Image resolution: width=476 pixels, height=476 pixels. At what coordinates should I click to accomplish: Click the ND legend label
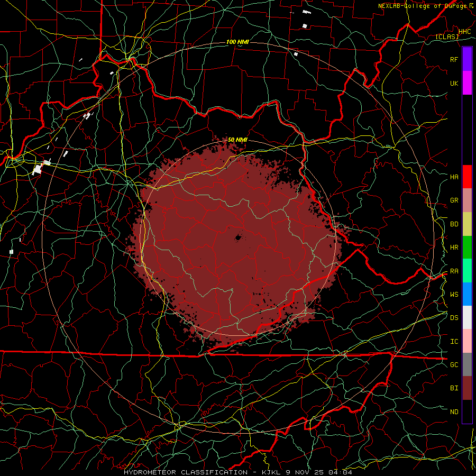[x=454, y=412]
